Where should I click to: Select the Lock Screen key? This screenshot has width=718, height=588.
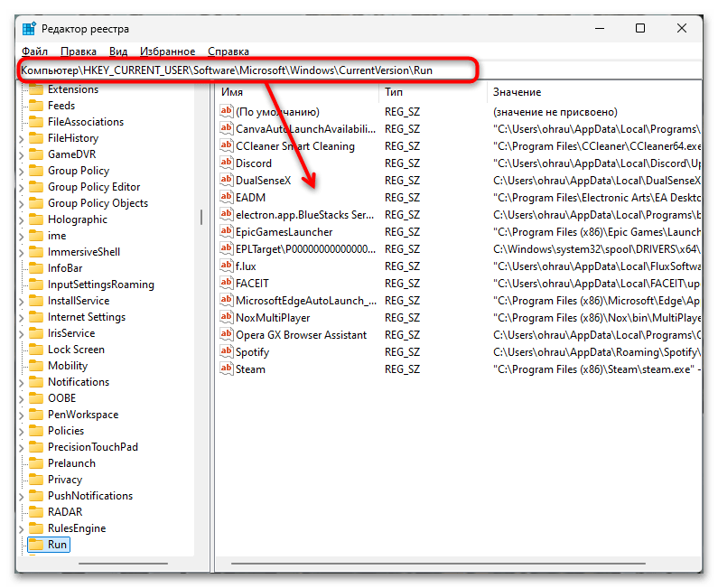tap(76, 350)
